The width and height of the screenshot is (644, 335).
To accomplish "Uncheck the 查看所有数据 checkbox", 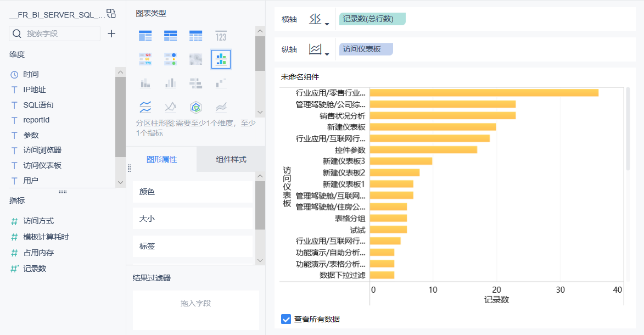I will click(286, 319).
